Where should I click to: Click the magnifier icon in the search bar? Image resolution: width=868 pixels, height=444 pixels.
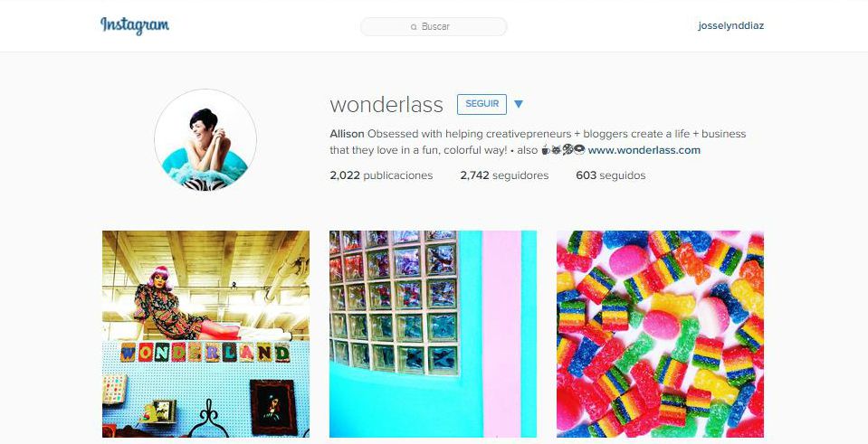[414, 26]
